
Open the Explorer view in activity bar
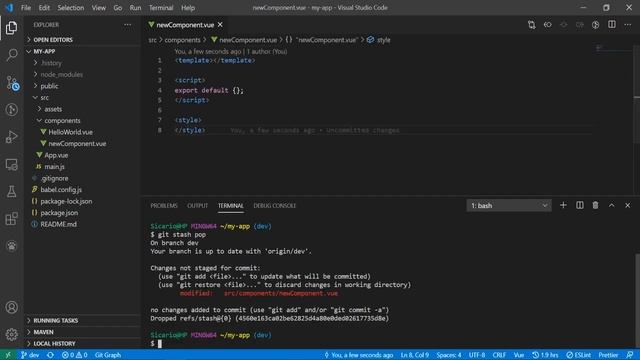point(11,28)
